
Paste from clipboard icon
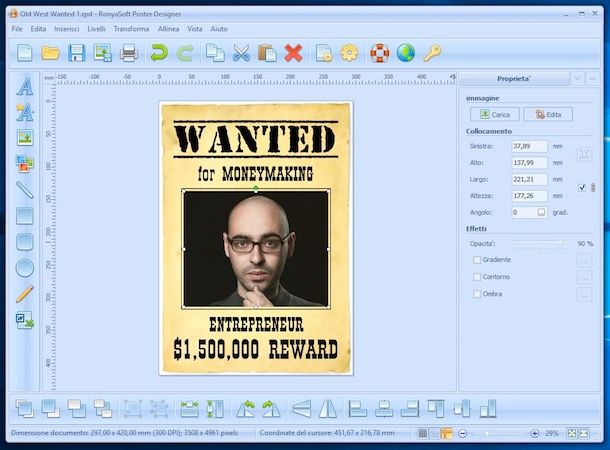[x=267, y=53]
